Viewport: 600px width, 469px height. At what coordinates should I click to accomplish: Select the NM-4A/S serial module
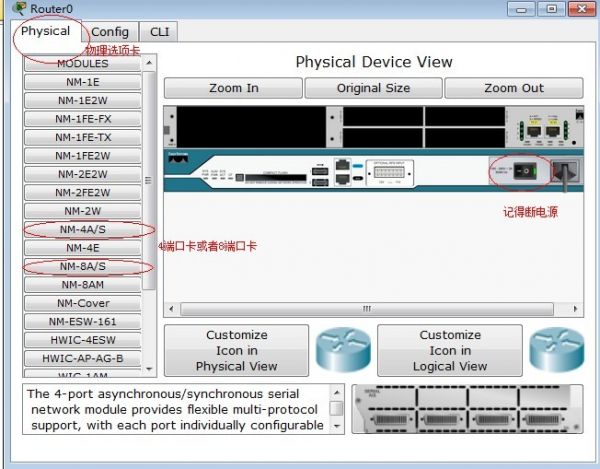pos(83,229)
